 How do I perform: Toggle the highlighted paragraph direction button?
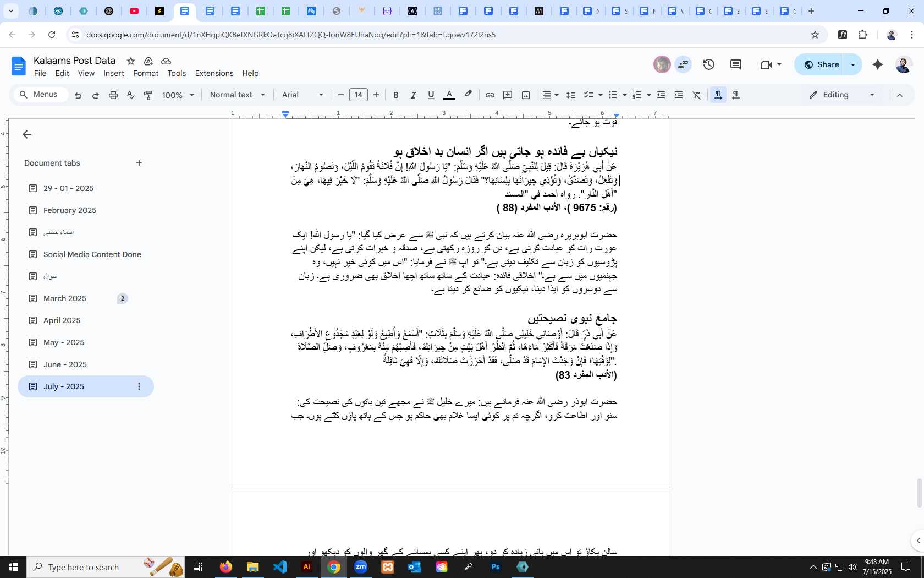[718, 95]
